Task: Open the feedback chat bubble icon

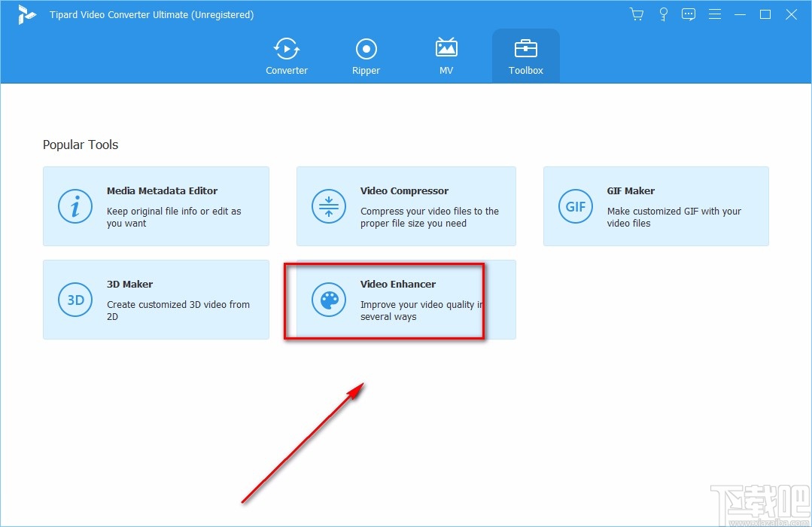Action: pos(689,14)
